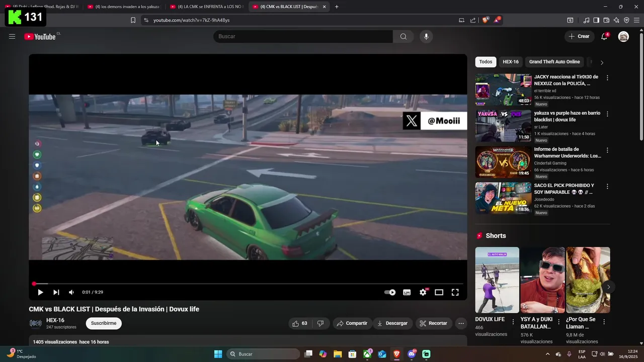Open options for JACKY reacciona video
Viewport: 644px width, 362px height.
pyautogui.click(x=607, y=78)
